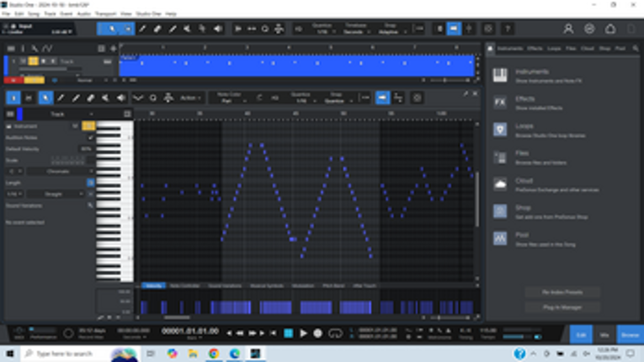The height and width of the screenshot is (362, 644).
Task: Open the browser home icon
Action: 491,49
